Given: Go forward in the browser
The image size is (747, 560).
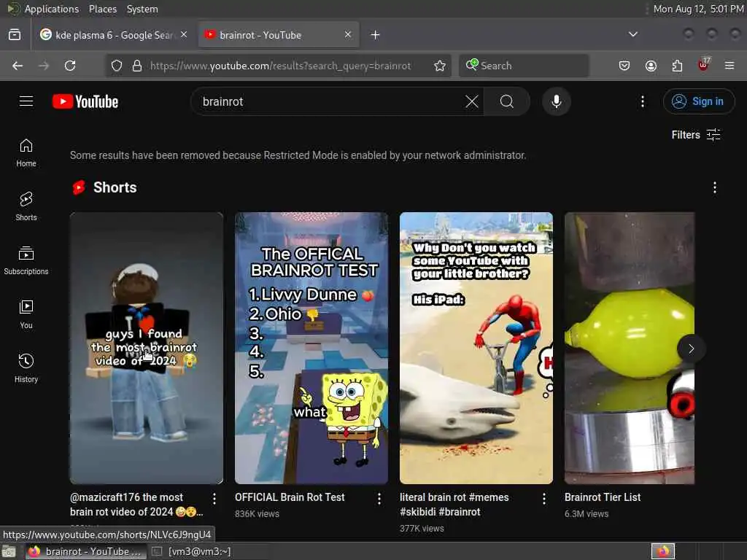Looking at the screenshot, I should pos(44,66).
